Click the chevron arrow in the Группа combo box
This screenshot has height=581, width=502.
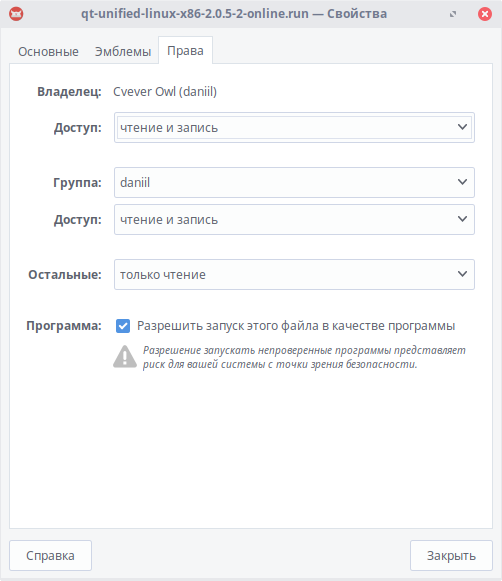tap(462, 182)
